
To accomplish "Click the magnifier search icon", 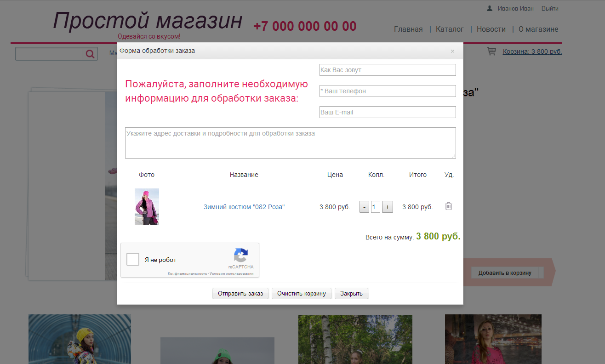I will coord(90,54).
